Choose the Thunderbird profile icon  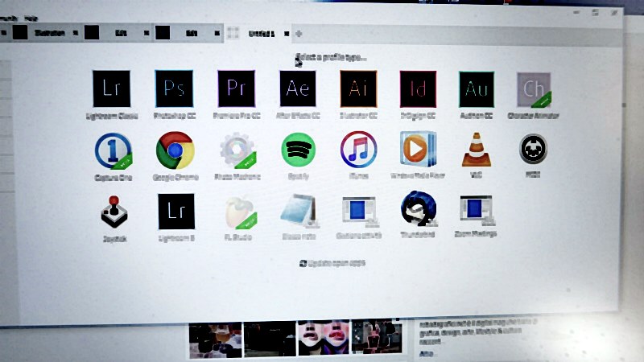418,209
